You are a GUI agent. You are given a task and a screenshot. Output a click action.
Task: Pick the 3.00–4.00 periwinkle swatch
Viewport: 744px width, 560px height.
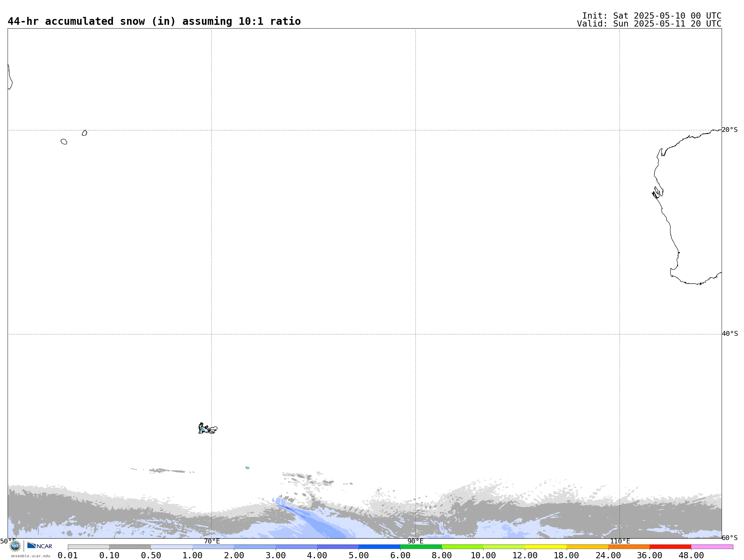pyautogui.click(x=296, y=547)
